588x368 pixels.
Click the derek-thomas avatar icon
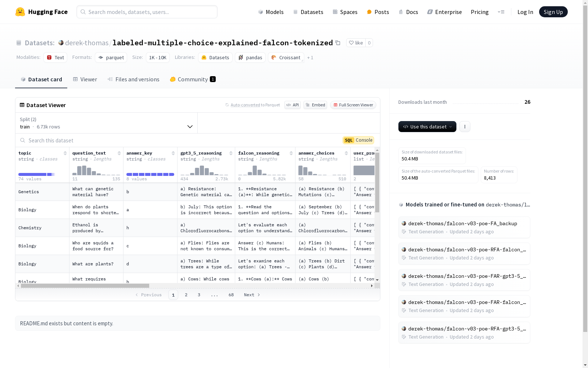pyautogui.click(x=61, y=43)
